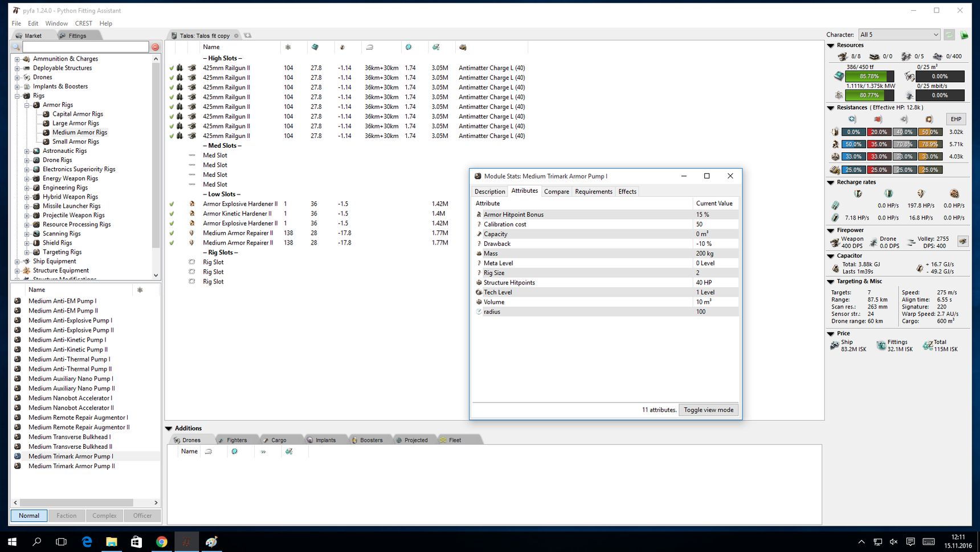Click Toggle view mode button

(x=708, y=410)
